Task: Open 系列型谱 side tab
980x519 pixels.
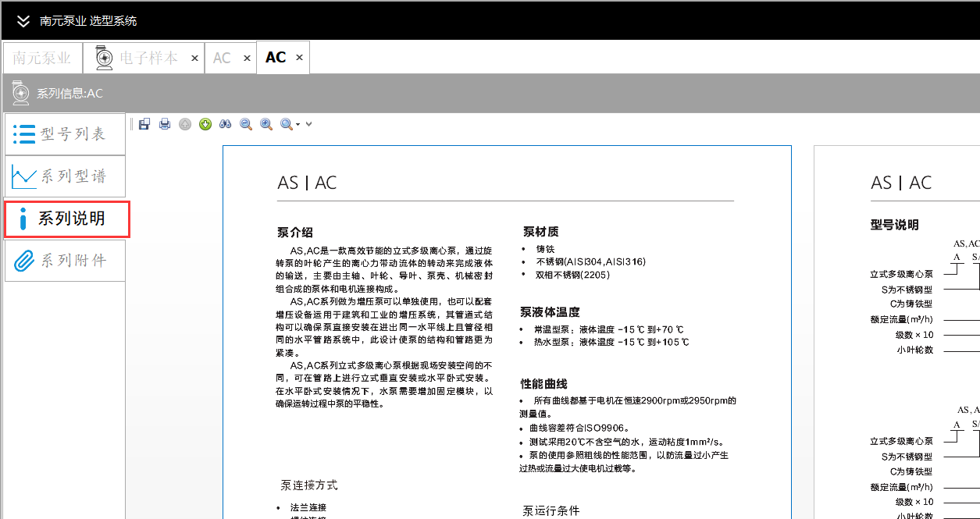Action: pos(65,176)
